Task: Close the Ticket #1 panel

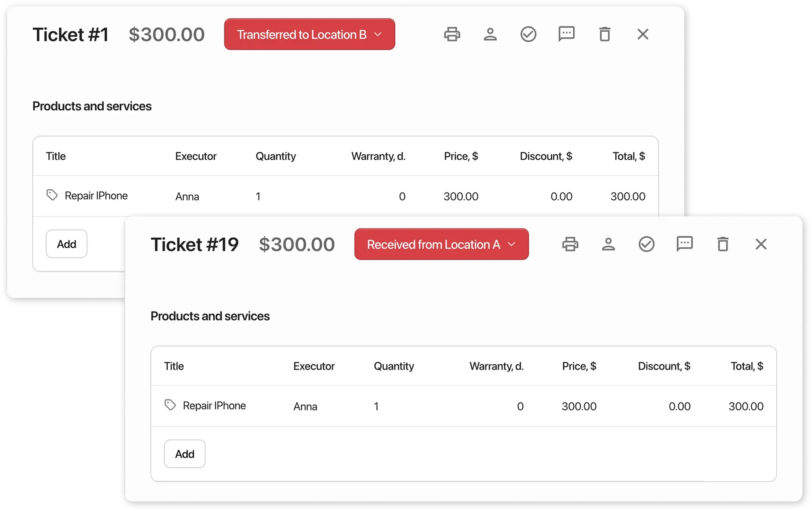Action: pyautogui.click(x=643, y=34)
